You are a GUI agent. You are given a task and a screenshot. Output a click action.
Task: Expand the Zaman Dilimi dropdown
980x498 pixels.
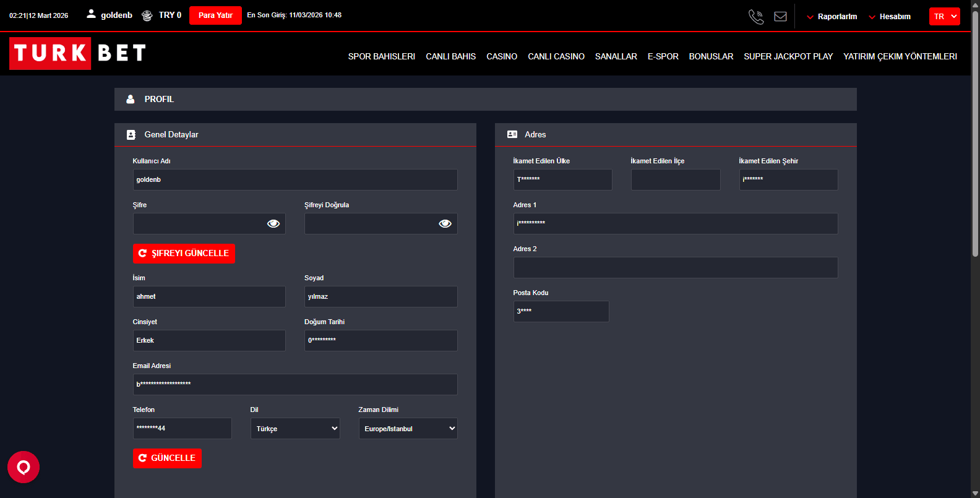pyautogui.click(x=408, y=429)
